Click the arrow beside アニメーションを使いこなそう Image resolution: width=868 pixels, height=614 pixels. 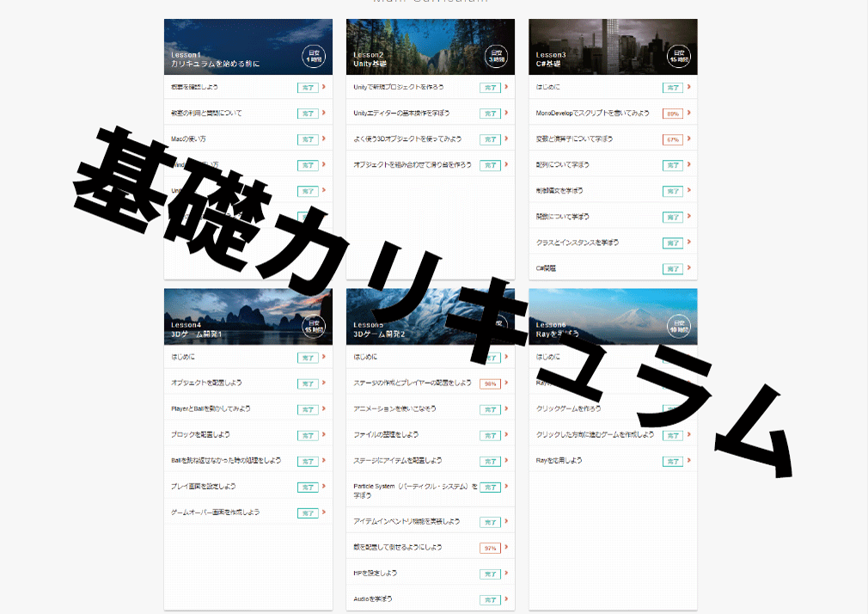506,409
